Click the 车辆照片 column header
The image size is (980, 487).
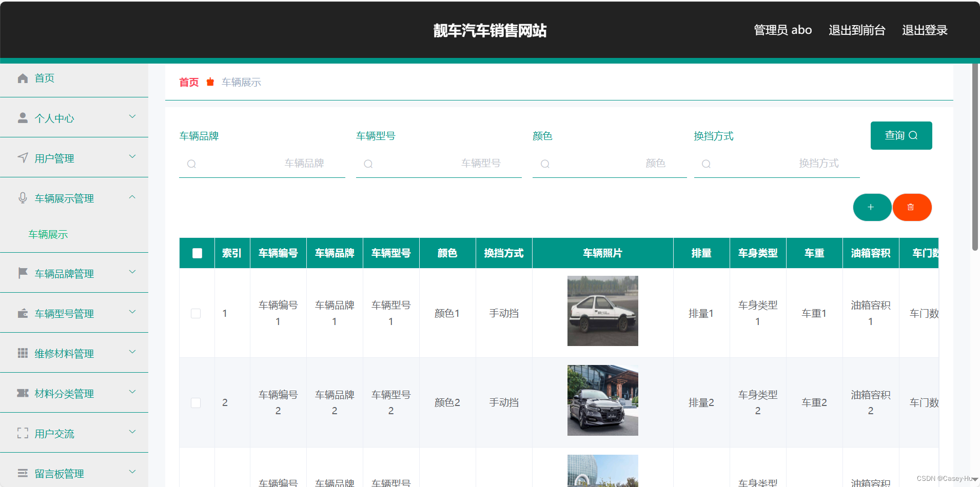(602, 253)
